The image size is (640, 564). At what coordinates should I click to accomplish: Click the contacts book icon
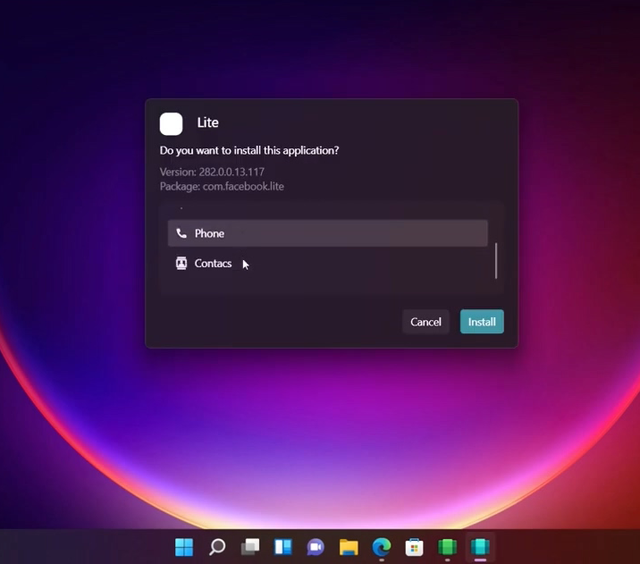click(x=181, y=263)
